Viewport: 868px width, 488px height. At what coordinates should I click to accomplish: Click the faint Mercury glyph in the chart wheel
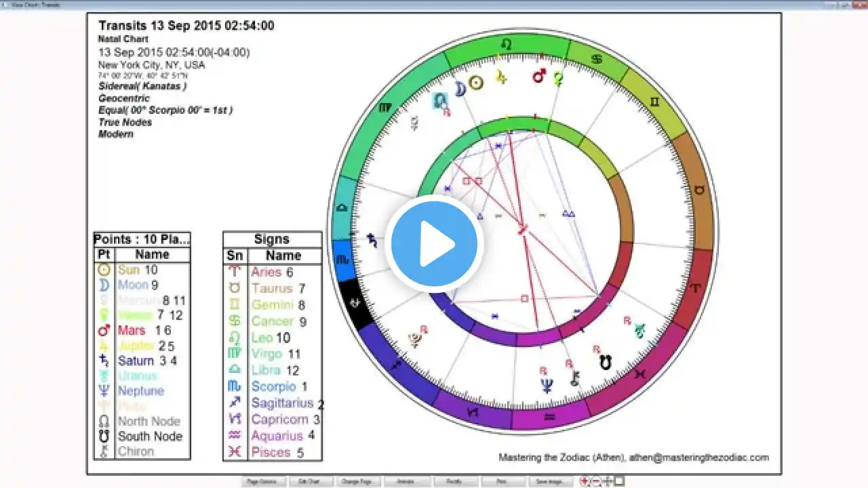[x=414, y=123]
